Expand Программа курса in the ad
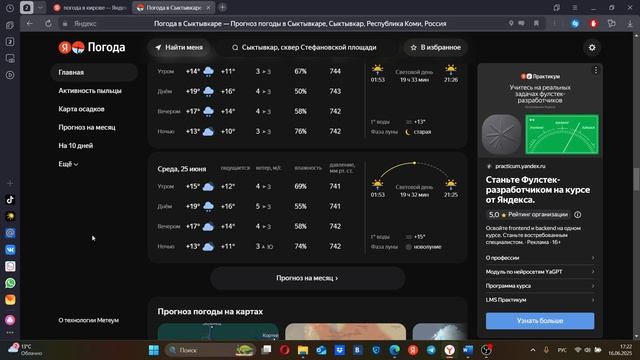Viewport: 640px width, 360px height. (540, 286)
